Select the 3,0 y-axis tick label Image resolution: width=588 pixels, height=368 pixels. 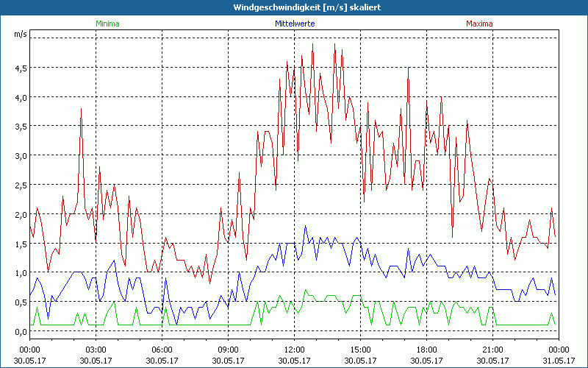click(x=21, y=156)
